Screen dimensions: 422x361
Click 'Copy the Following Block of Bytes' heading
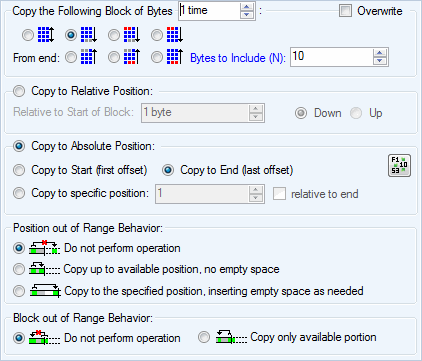92,11
